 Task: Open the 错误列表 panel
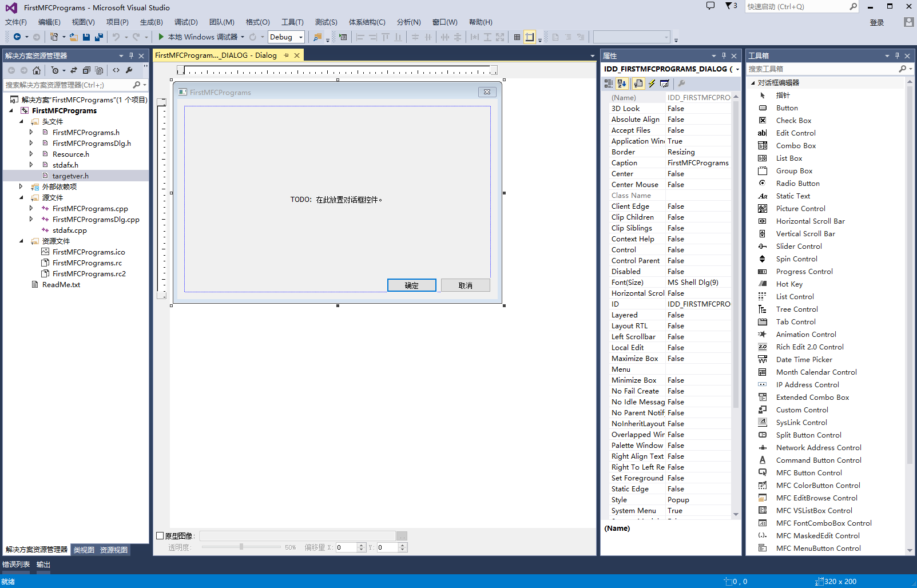tap(16, 565)
